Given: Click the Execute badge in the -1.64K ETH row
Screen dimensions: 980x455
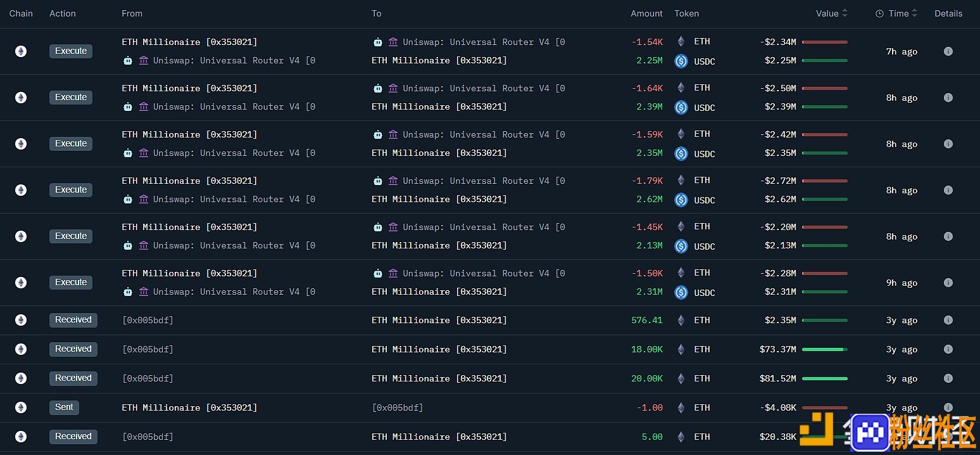Looking at the screenshot, I should 71,98.
